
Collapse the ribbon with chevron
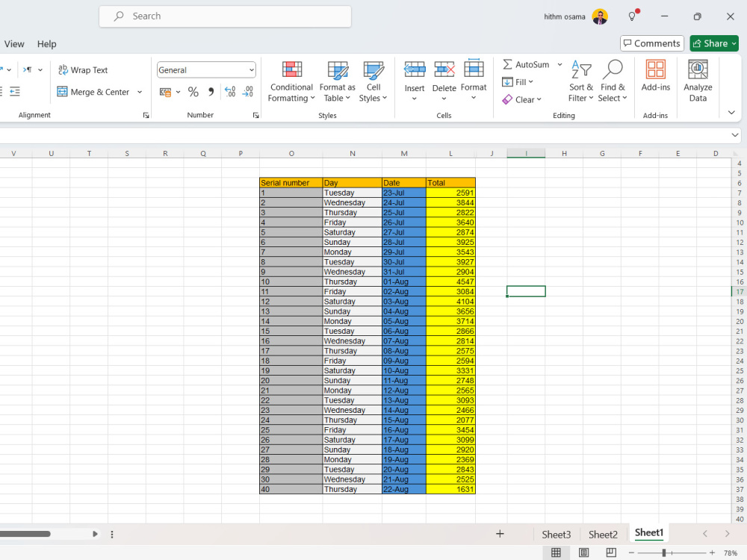coord(731,113)
